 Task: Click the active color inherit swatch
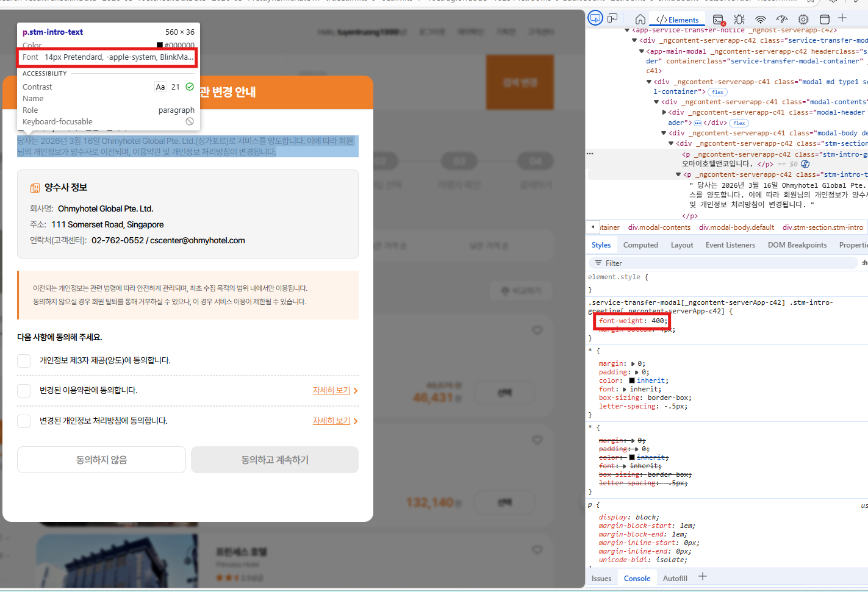point(632,381)
